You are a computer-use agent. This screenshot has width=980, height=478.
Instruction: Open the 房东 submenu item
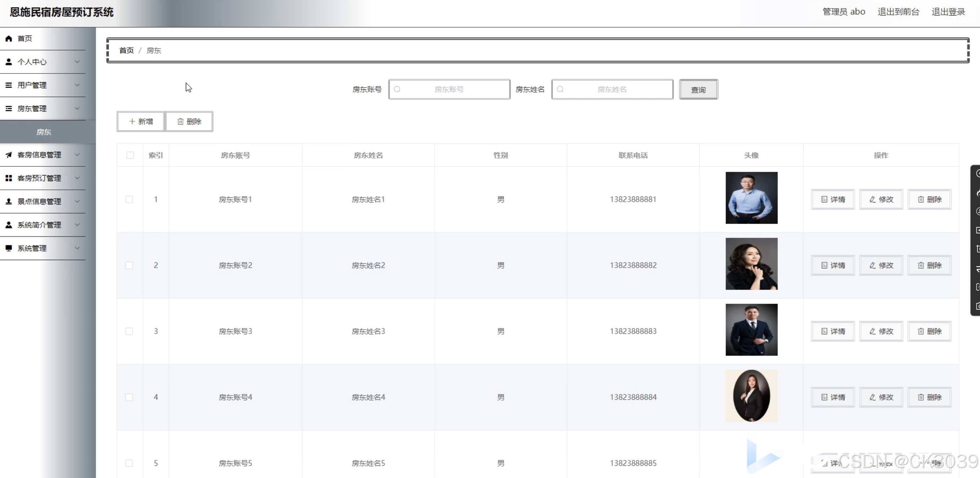(x=44, y=132)
